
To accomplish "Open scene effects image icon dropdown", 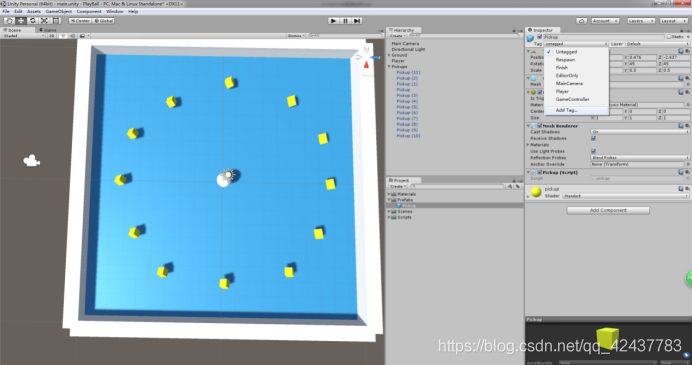I will (84, 35).
